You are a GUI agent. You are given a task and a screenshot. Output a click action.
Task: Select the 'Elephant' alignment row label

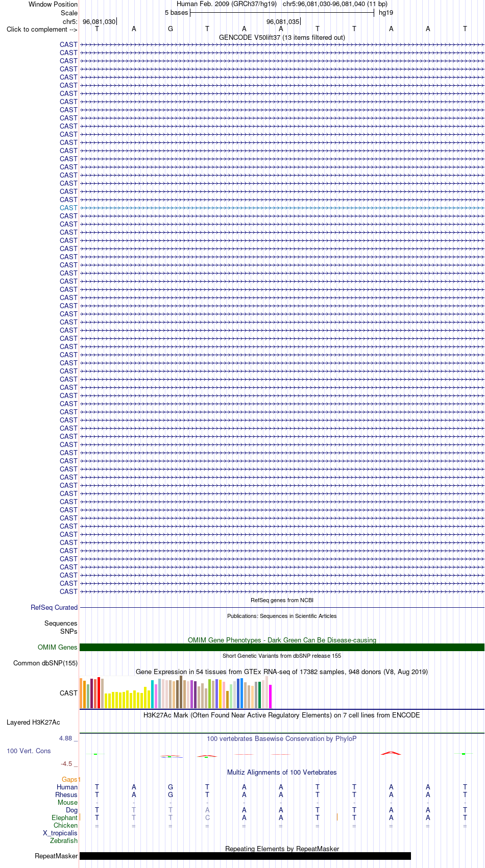click(x=64, y=817)
